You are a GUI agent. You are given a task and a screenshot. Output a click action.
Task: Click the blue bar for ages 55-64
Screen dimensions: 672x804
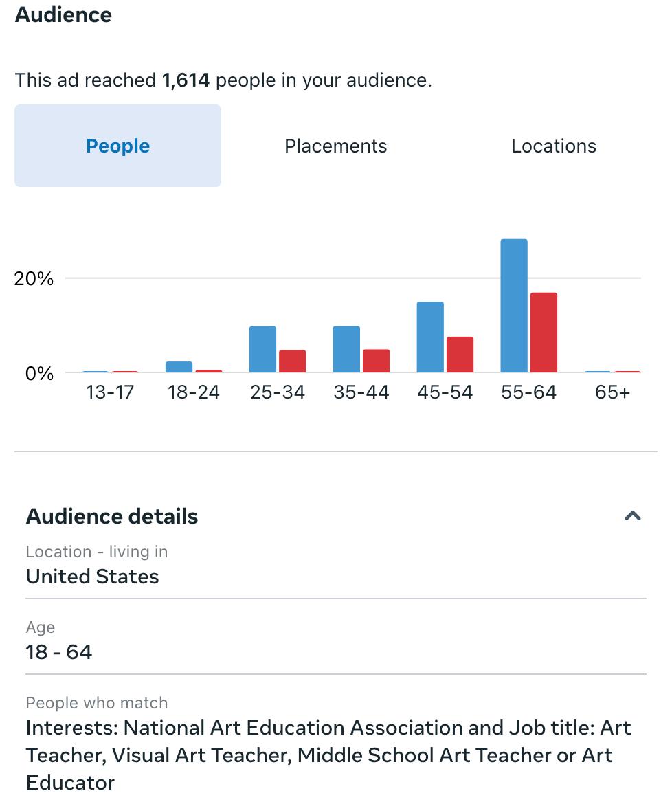(514, 306)
